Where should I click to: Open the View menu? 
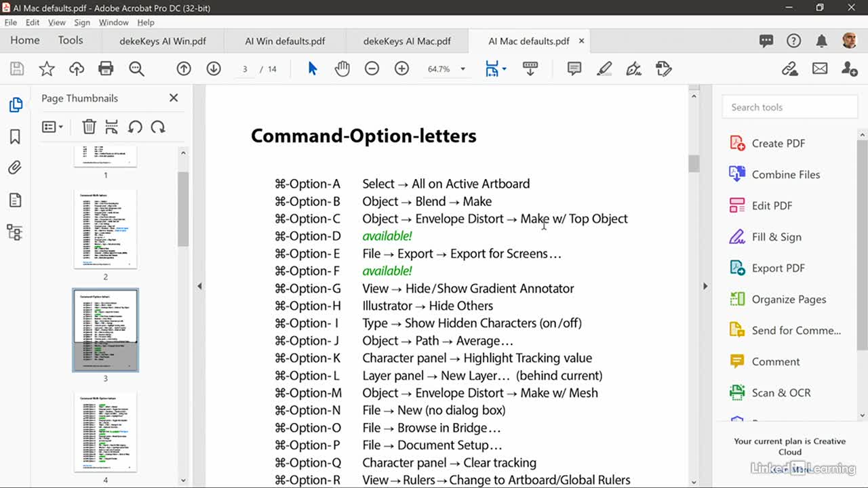pyautogui.click(x=57, y=22)
